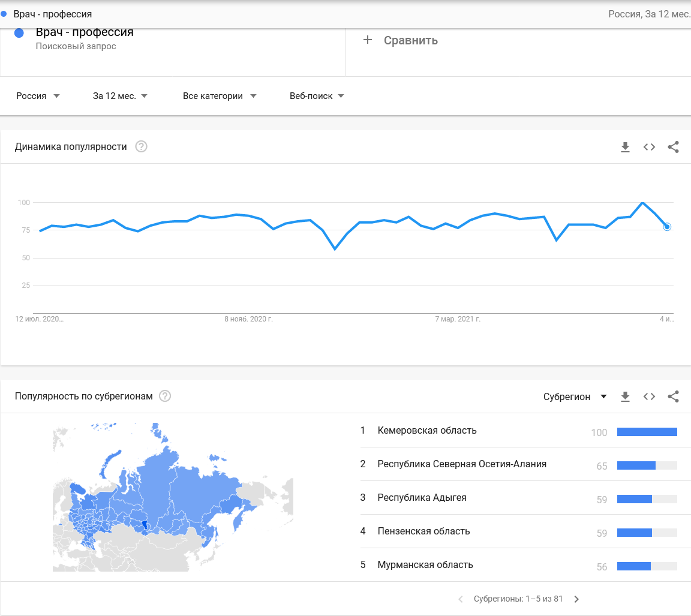
Task: Share the popularity dynamics chart
Action: click(x=673, y=147)
